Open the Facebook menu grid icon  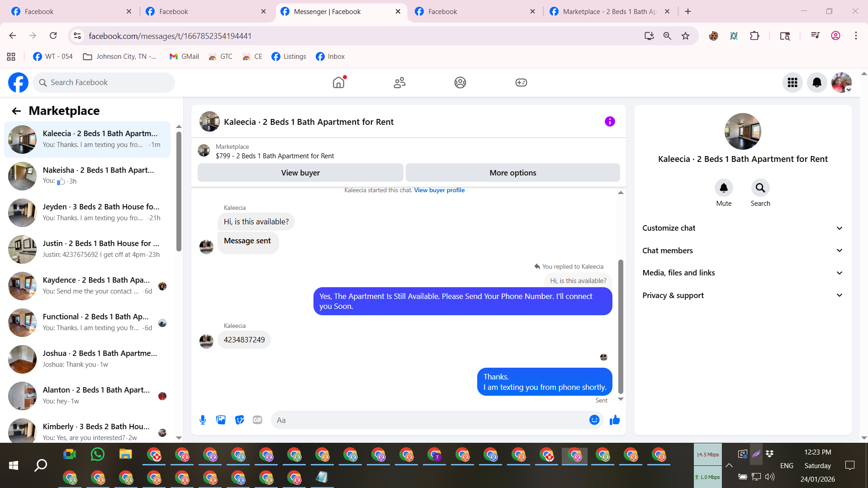pos(792,82)
